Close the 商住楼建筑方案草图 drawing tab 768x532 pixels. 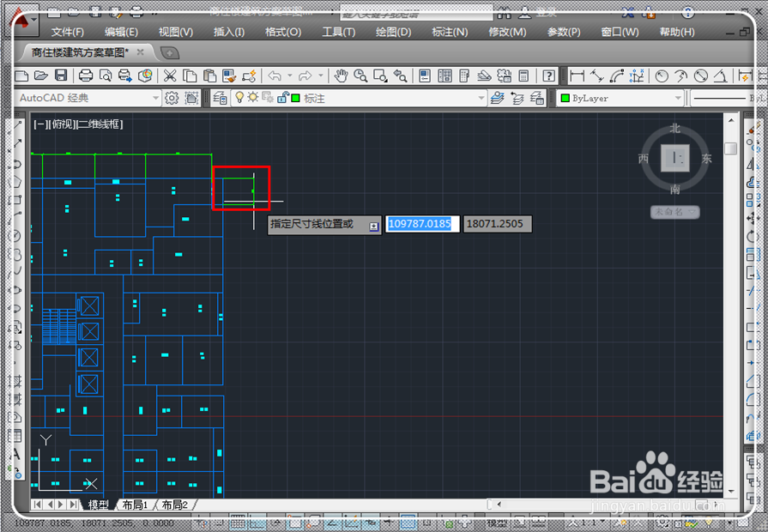[141, 52]
